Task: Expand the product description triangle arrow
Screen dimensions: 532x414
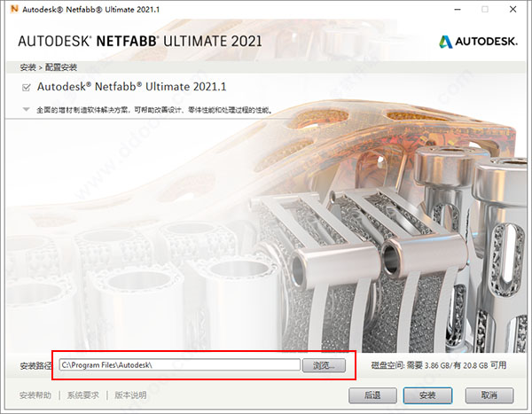Action: tap(26, 109)
